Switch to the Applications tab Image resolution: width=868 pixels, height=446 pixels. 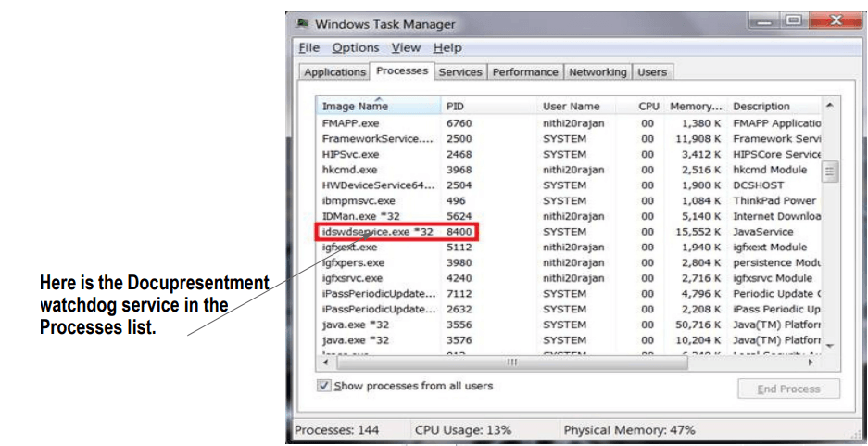tap(335, 72)
